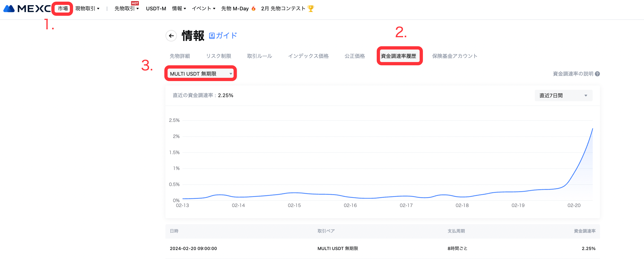Viewport: 644px width, 259px height.
Task: Click the question mark icon next to 資金調達率の説明
Action: [x=597, y=74]
